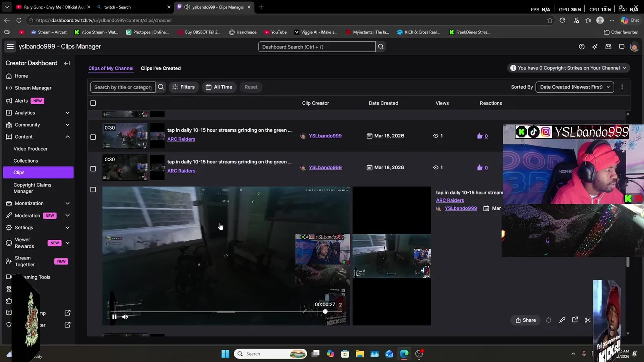The height and width of the screenshot is (362, 644).
Task: Click the browser address bar URL
Action: [104, 20]
